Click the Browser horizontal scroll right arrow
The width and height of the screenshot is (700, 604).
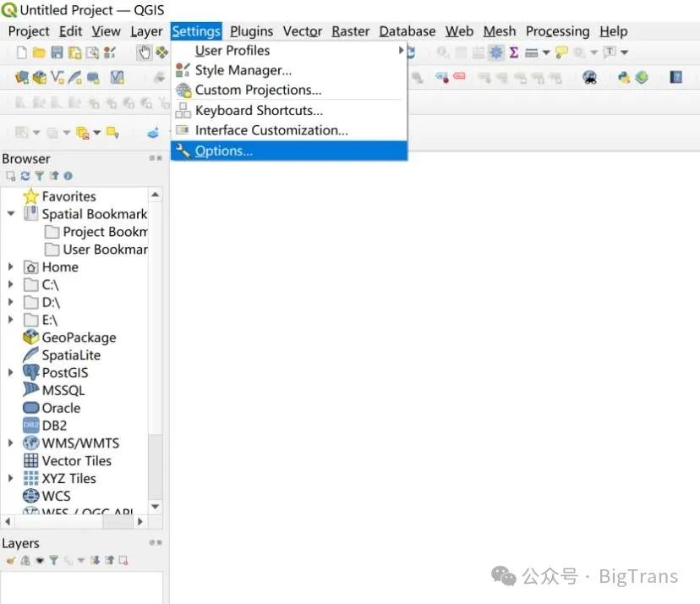140,521
